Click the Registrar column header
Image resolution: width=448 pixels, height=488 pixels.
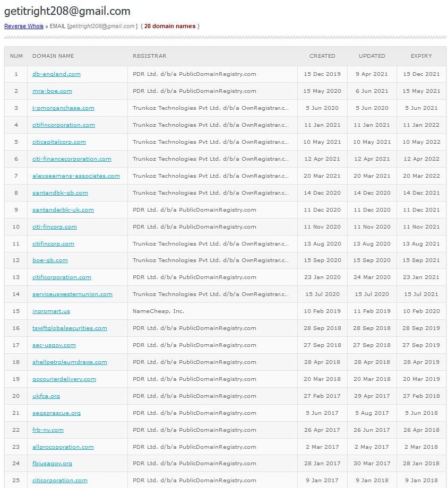[149, 56]
